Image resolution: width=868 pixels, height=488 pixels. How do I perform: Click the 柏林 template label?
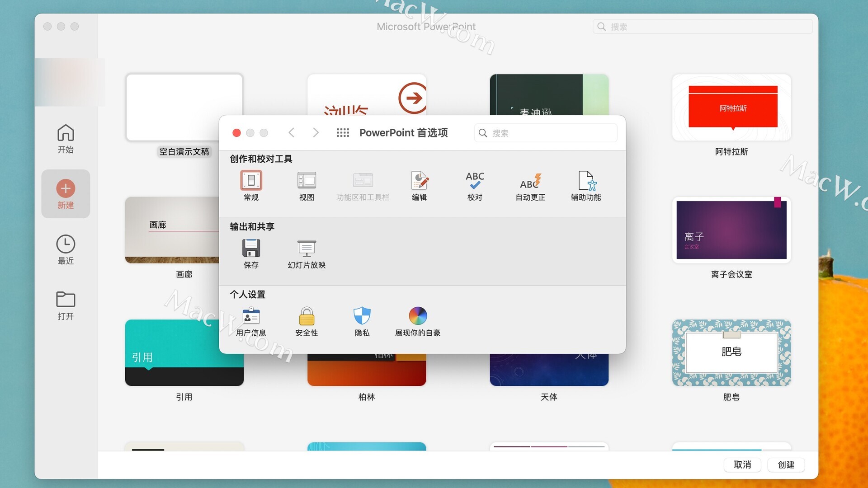coord(367,397)
